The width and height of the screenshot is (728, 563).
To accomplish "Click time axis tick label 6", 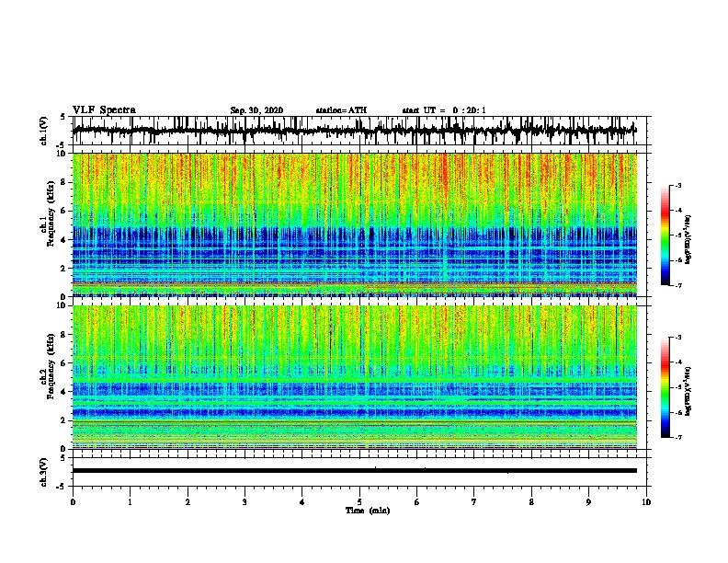I will 417,502.
